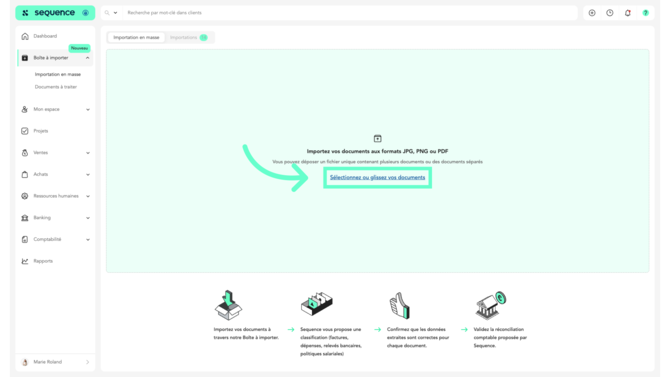The width and height of the screenshot is (670, 377).
Task: Click Marie Roland avatar
Action: [25, 362]
